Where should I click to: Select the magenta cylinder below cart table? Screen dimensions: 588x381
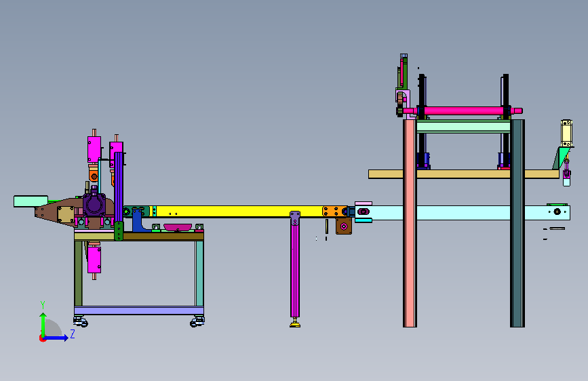coord(94,259)
